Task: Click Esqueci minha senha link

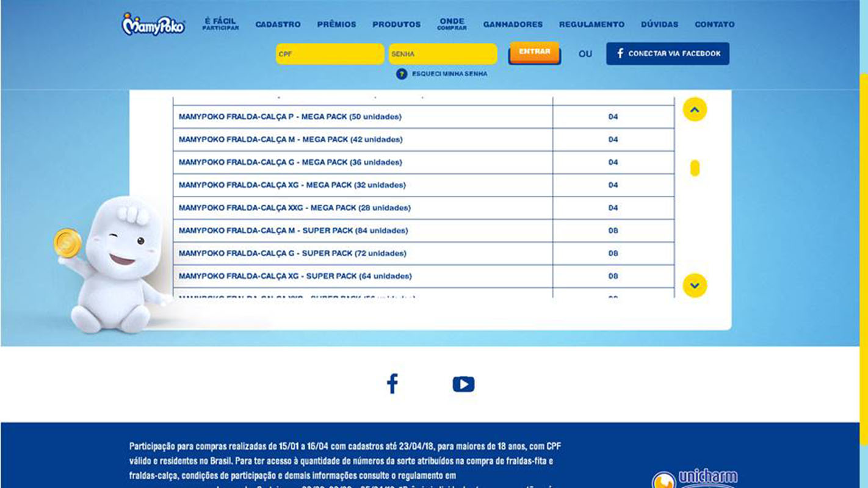Action: (449, 74)
